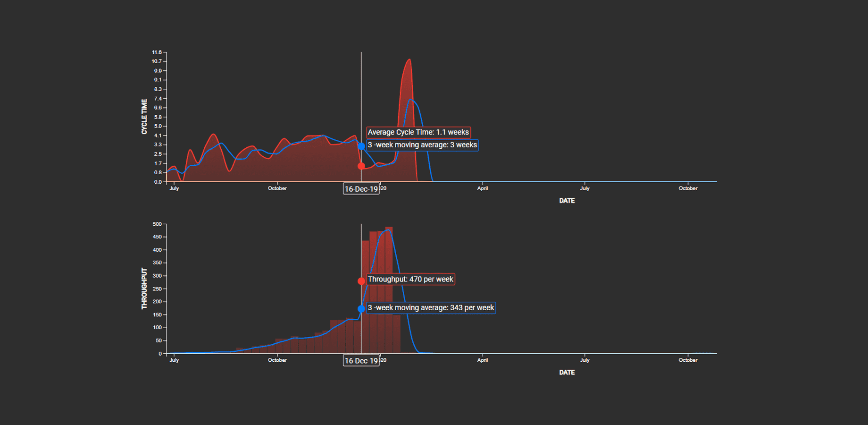Click the '3 -week moving average: 3 weeks' tooltip

tap(423, 145)
